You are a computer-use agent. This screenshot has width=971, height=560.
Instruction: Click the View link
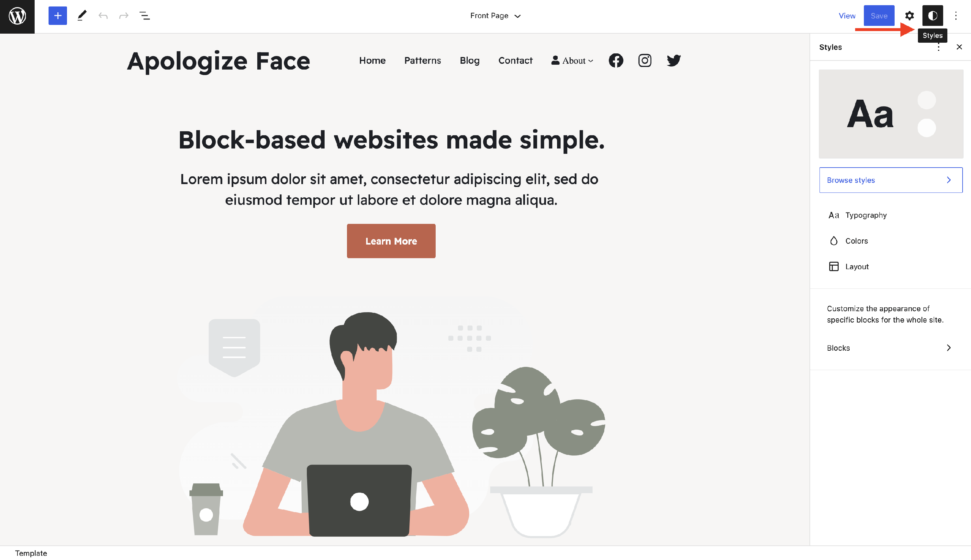[x=847, y=16]
